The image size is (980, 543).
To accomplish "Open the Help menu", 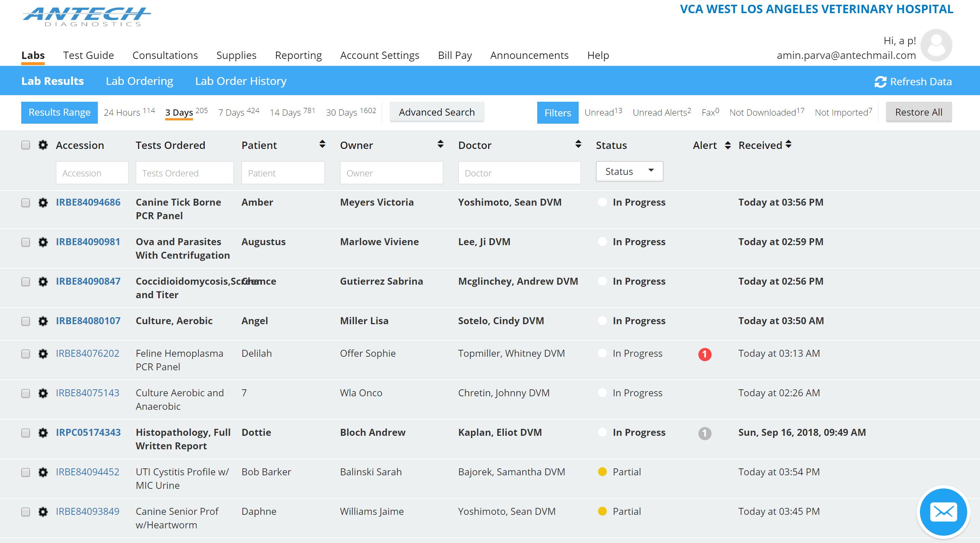I will [x=598, y=56].
